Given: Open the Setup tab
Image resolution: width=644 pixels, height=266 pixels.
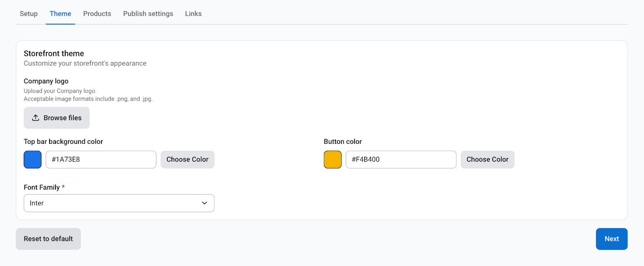Looking at the screenshot, I should point(29,14).
